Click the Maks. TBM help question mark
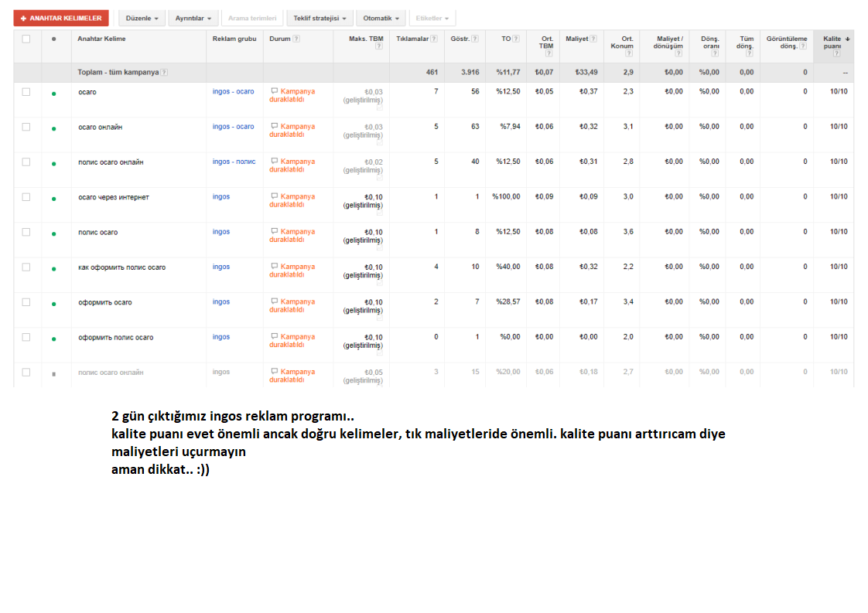This screenshot has width=868, height=613. pyautogui.click(x=379, y=46)
